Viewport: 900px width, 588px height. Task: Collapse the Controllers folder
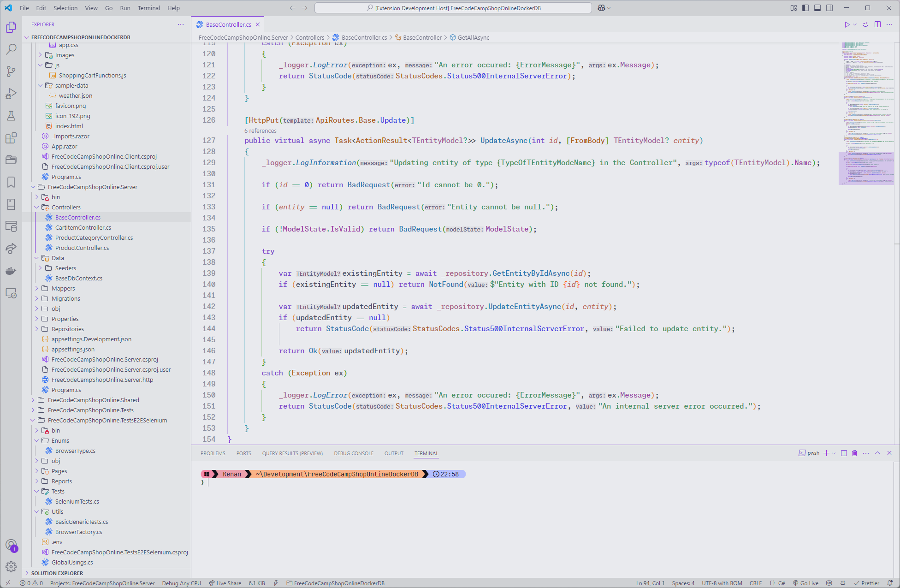coord(65,207)
